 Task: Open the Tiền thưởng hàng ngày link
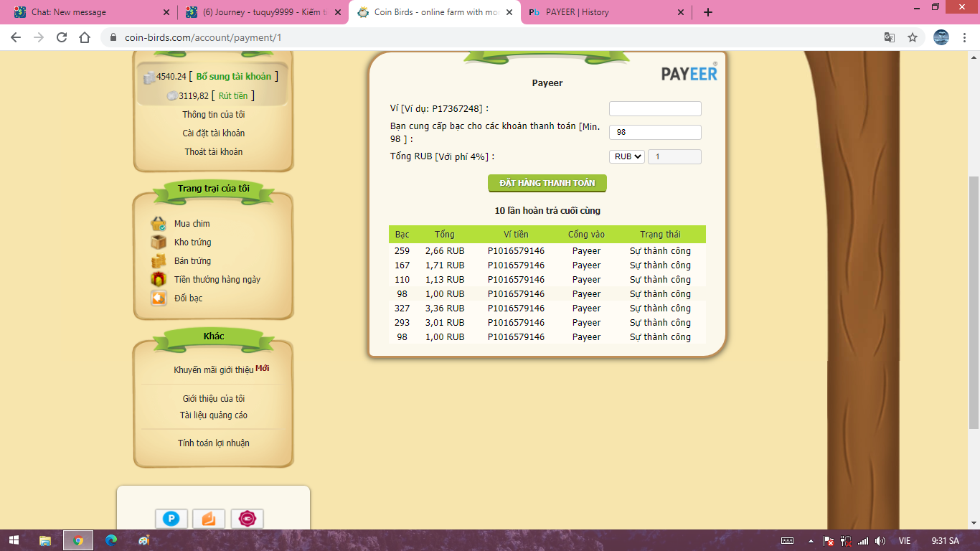(217, 280)
